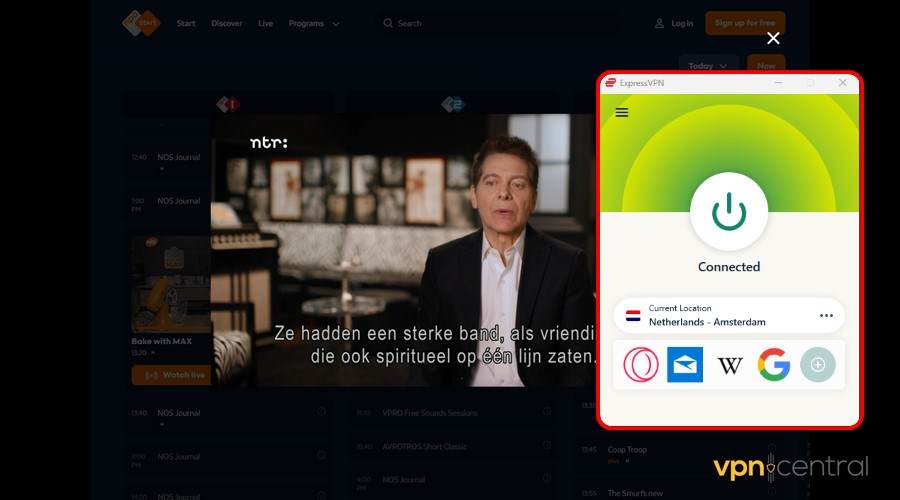Minimize the ExpressVPN window

coord(778,83)
